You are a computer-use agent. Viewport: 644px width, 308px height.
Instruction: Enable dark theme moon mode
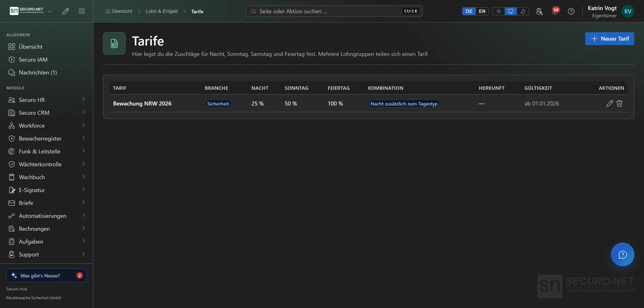tap(523, 11)
